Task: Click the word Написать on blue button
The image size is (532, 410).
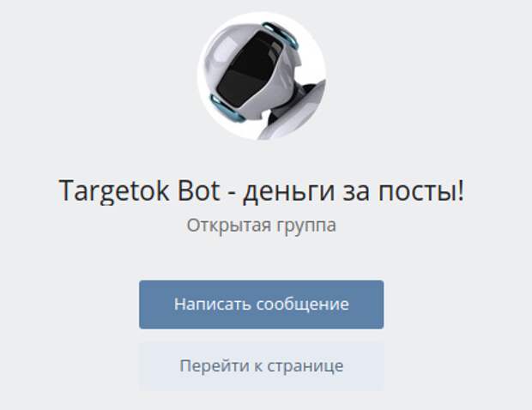Action: pyautogui.click(x=213, y=304)
